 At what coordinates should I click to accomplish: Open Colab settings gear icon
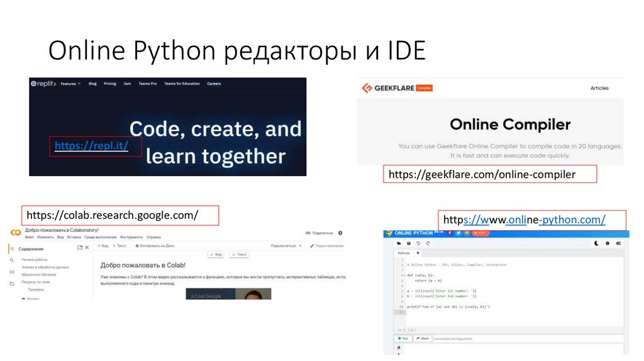pyautogui.click(x=340, y=233)
